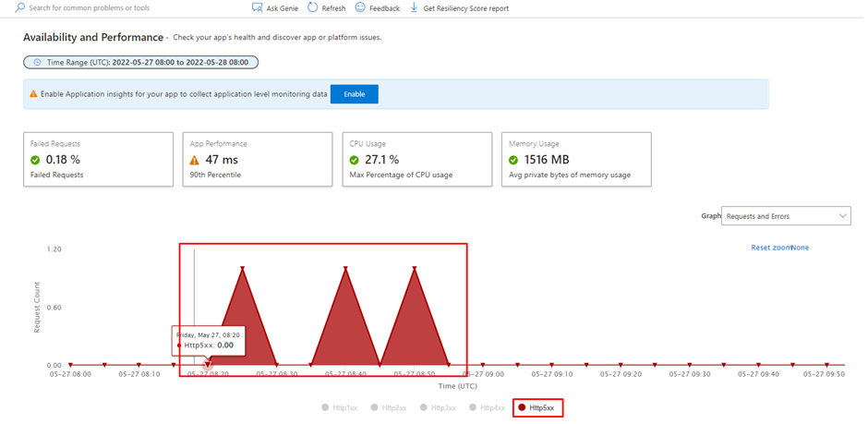This screenshot has height=424, width=868.
Task: Click the Application Insights warning triangle icon
Action: pyautogui.click(x=33, y=94)
